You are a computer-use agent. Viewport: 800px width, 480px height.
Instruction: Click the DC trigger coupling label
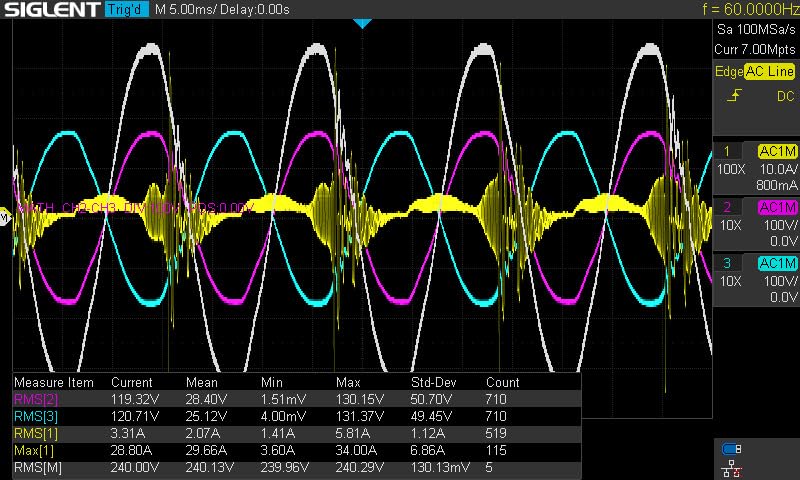(786, 96)
